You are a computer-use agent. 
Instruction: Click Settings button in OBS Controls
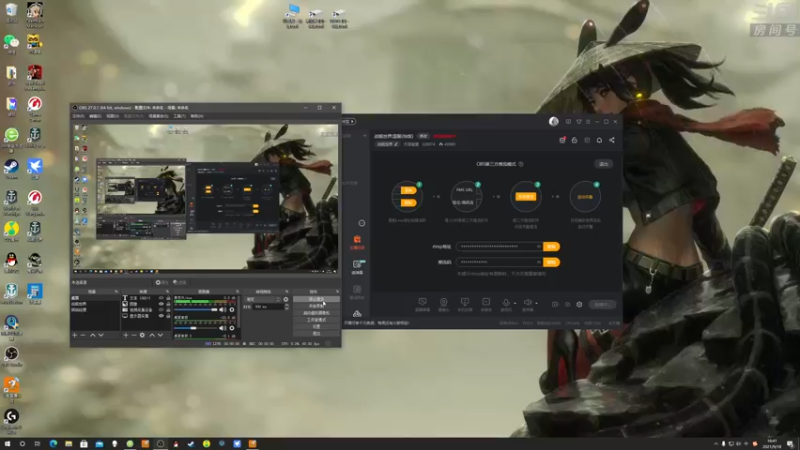316,327
